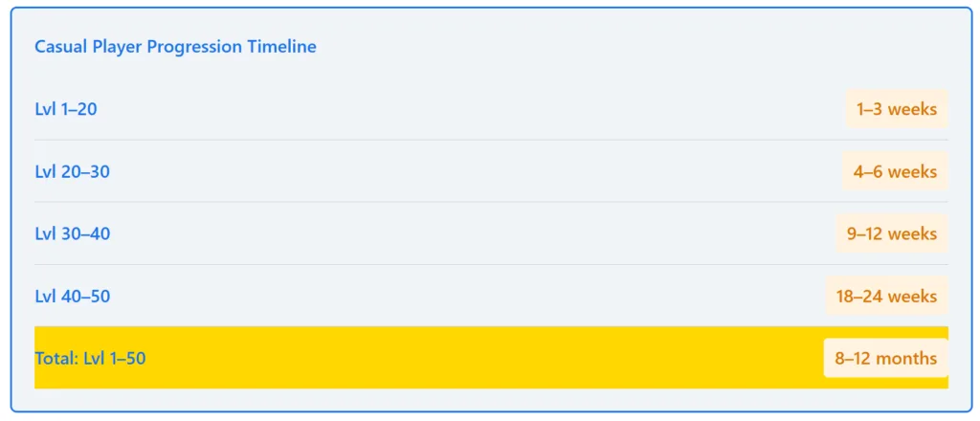Click the 18–24 weeks badge
Image resolution: width=980 pixels, height=421 pixels.
(x=886, y=296)
